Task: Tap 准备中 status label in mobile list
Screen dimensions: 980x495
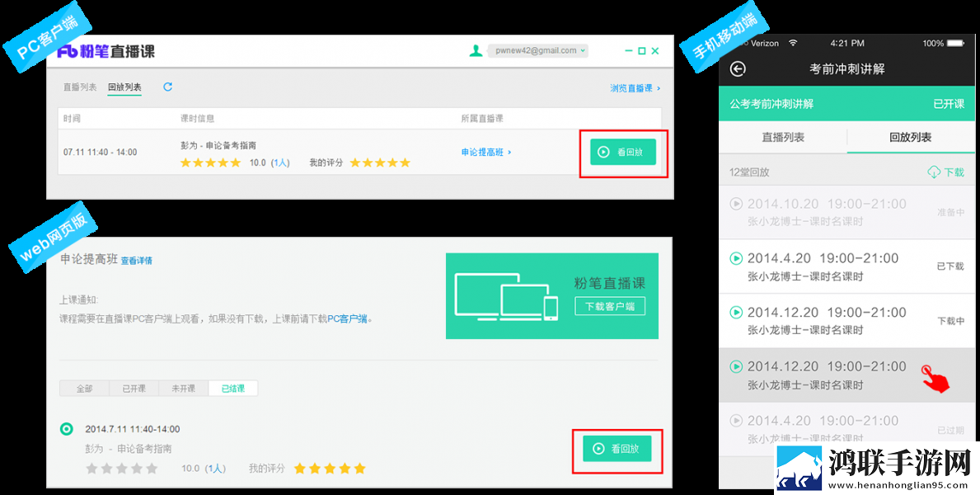Action: 950,213
